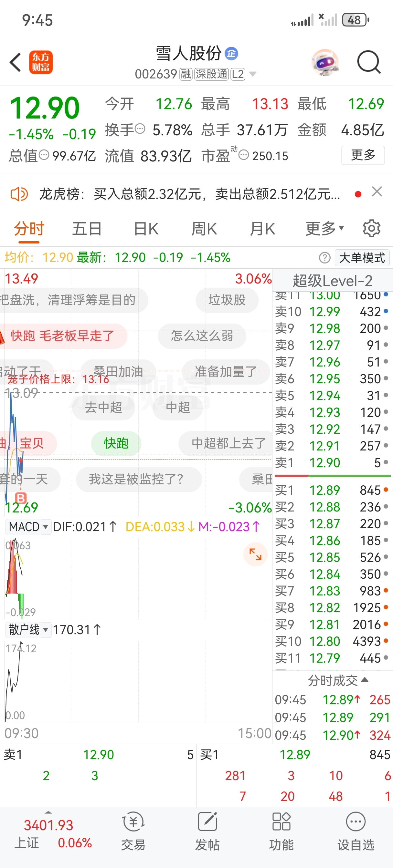Expand the chart fullscreen arrows icon
The width and height of the screenshot is (393, 868).
coord(255,554)
